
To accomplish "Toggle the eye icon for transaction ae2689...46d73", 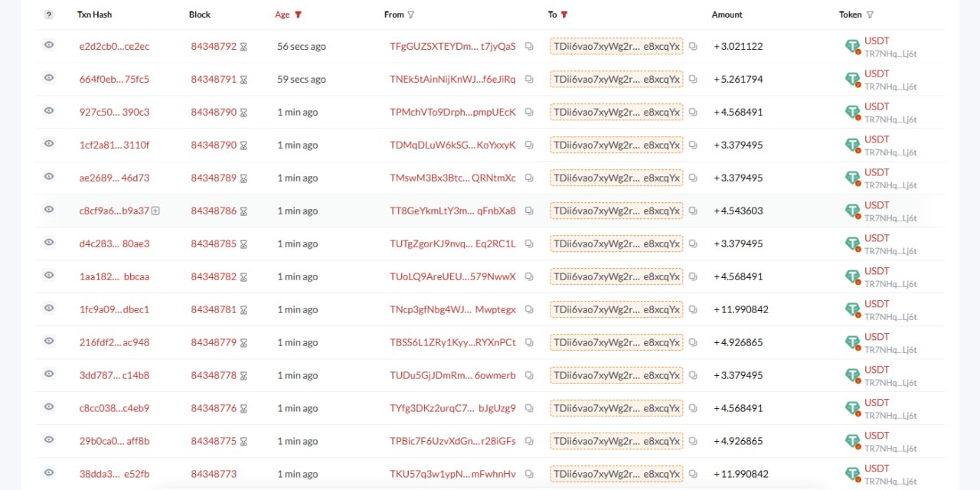I will coord(49,177).
